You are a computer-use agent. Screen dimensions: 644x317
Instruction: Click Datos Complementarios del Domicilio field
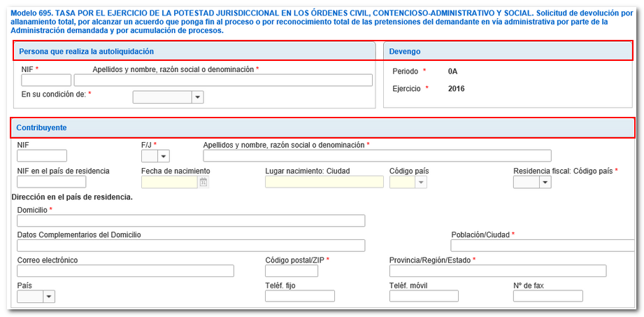tap(191, 246)
